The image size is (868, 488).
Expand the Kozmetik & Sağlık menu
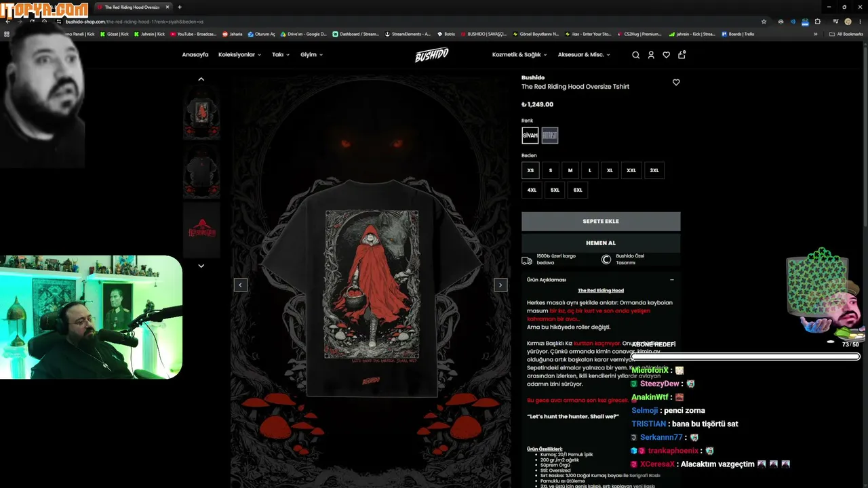click(519, 55)
